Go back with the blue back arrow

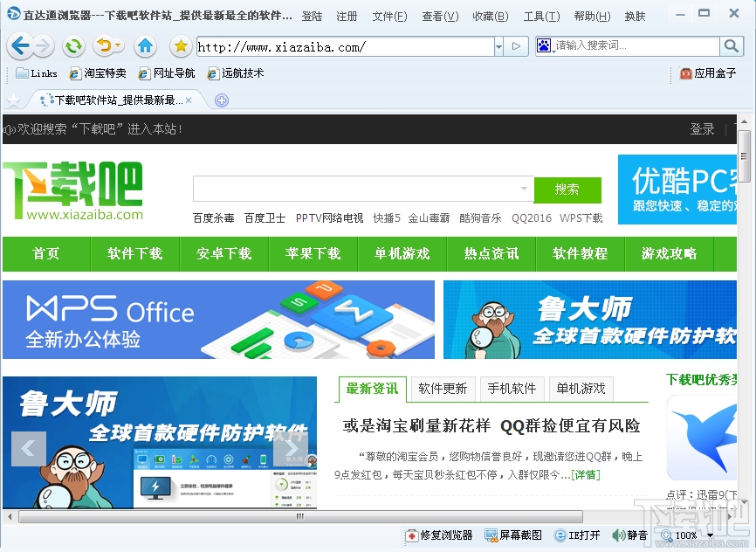tap(20, 46)
